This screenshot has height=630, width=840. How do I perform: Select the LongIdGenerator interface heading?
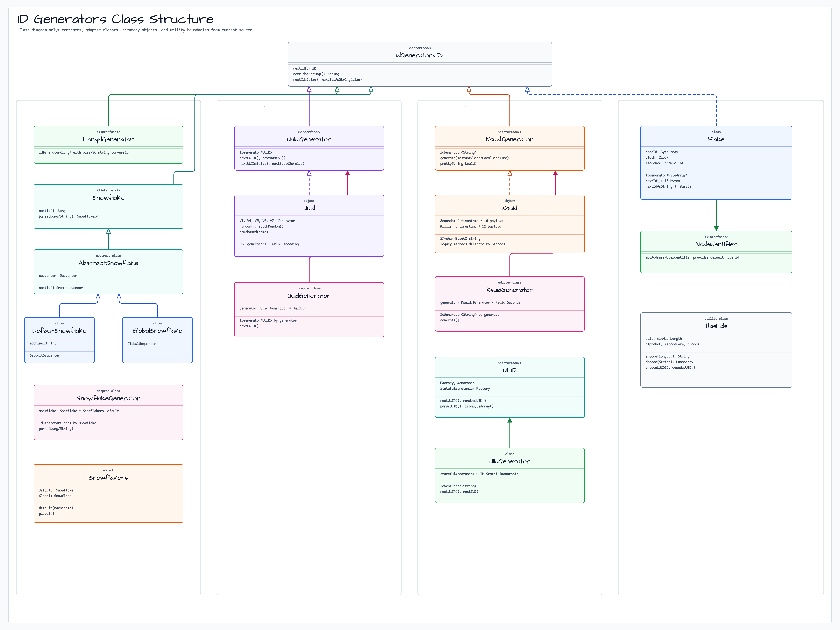click(x=108, y=139)
